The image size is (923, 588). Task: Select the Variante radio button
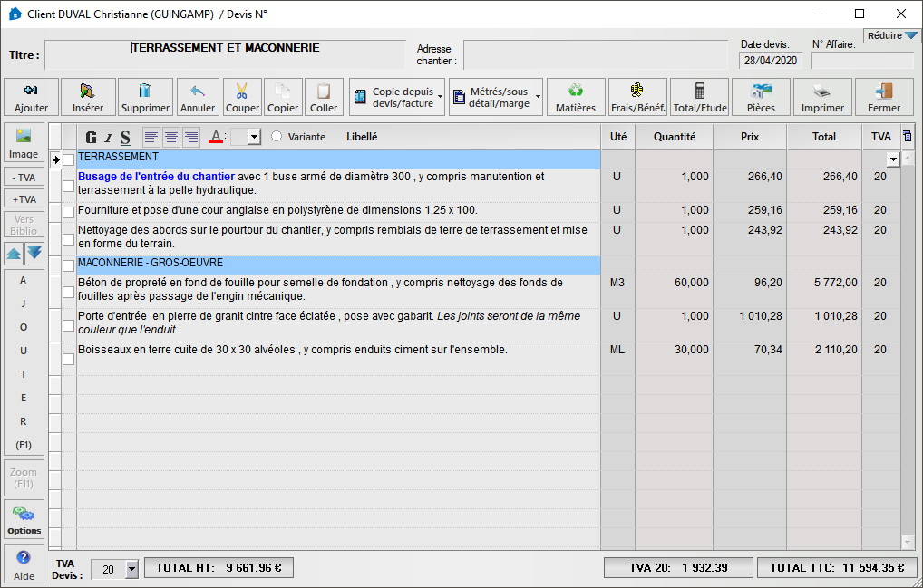(276, 137)
